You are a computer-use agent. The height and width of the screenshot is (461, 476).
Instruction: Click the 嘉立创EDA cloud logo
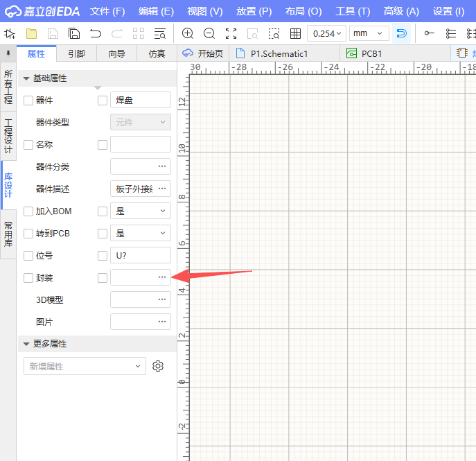point(42,11)
